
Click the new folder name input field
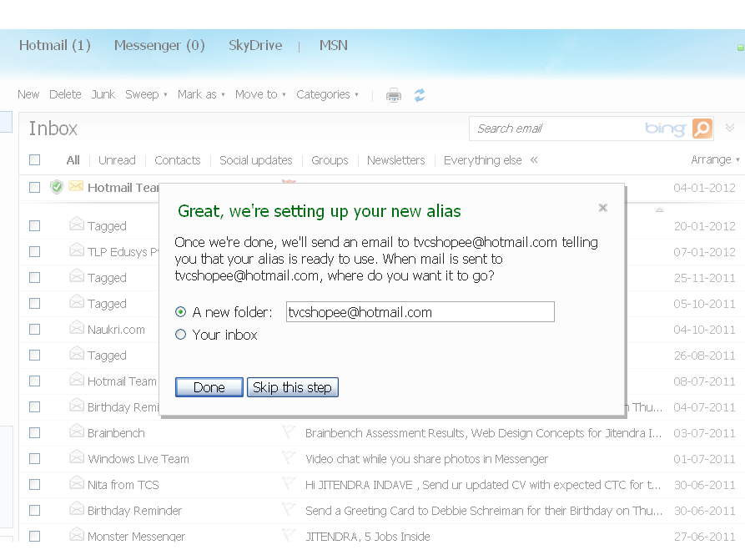point(420,312)
